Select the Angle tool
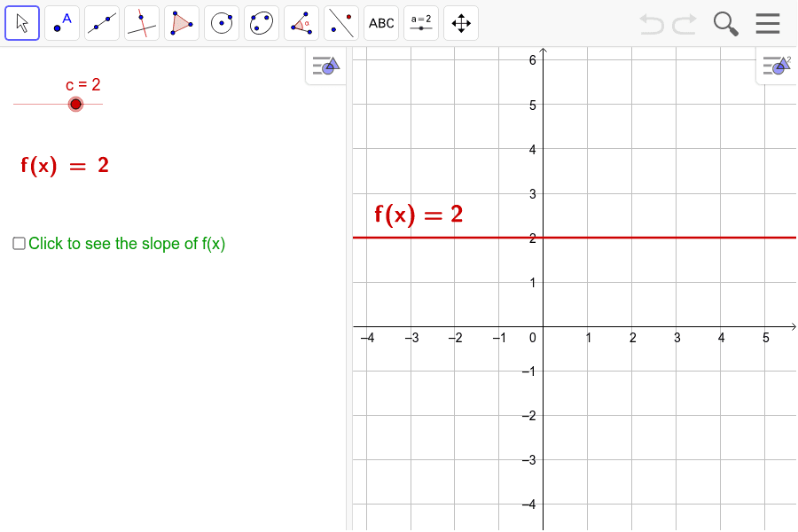 (301, 23)
